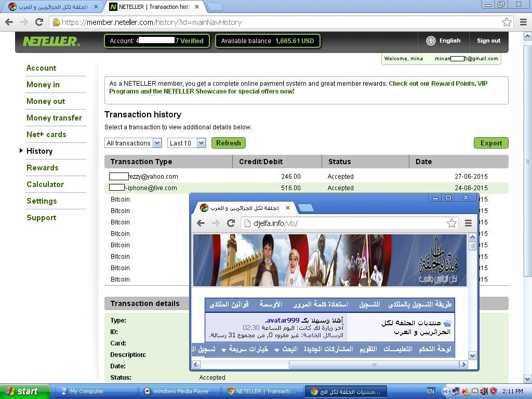The height and width of the screenshot is (399, 532).
Task: Click the red shield security tray icon
Action: click(494, 391)
